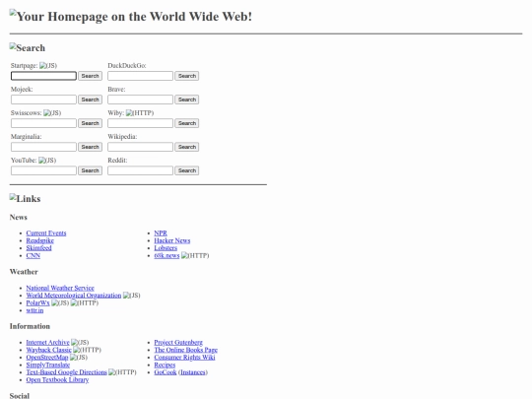Open the Instances link next to GoCook
Viewport: 532px width, 399px height.
pos(193,372)
